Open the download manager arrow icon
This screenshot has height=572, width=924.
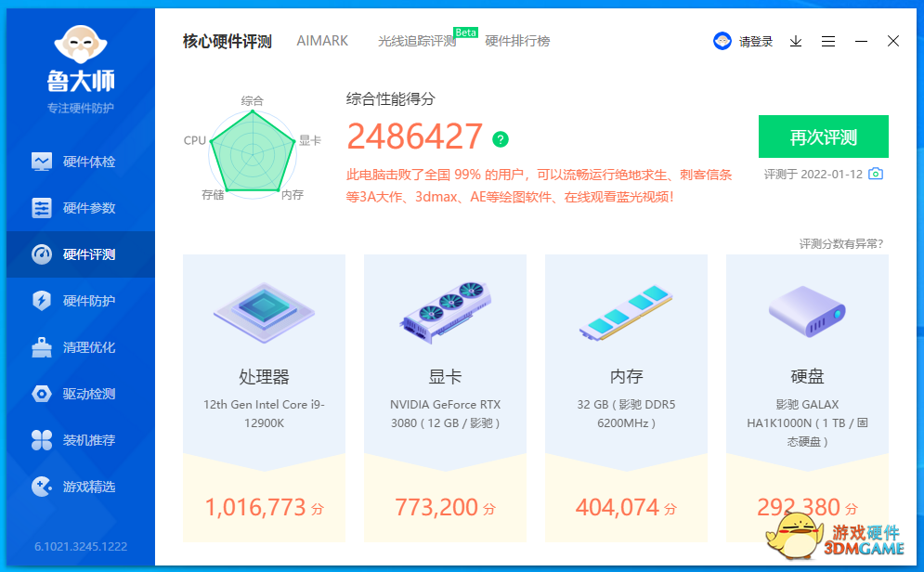[796, 41]
